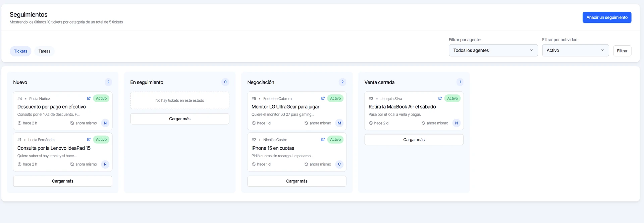Click refresh icon on Monitor LG UltraGear ticket

pos(306,123)
